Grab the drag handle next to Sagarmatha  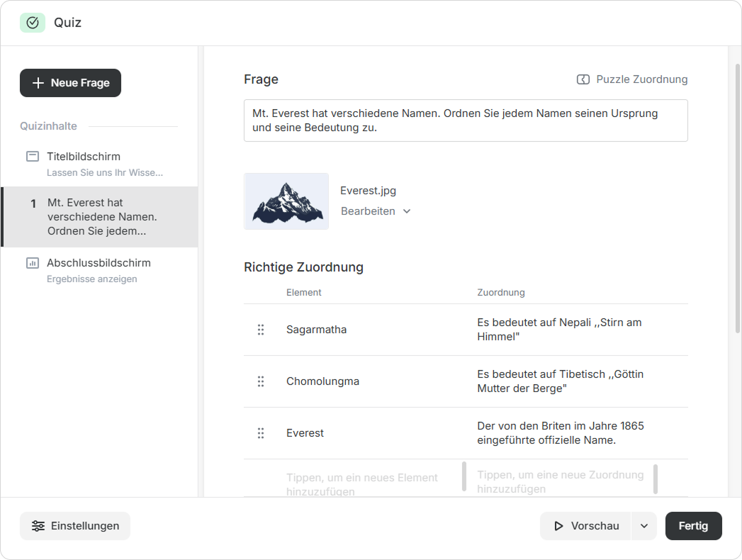pyautogui.click(x=261, y=330)
